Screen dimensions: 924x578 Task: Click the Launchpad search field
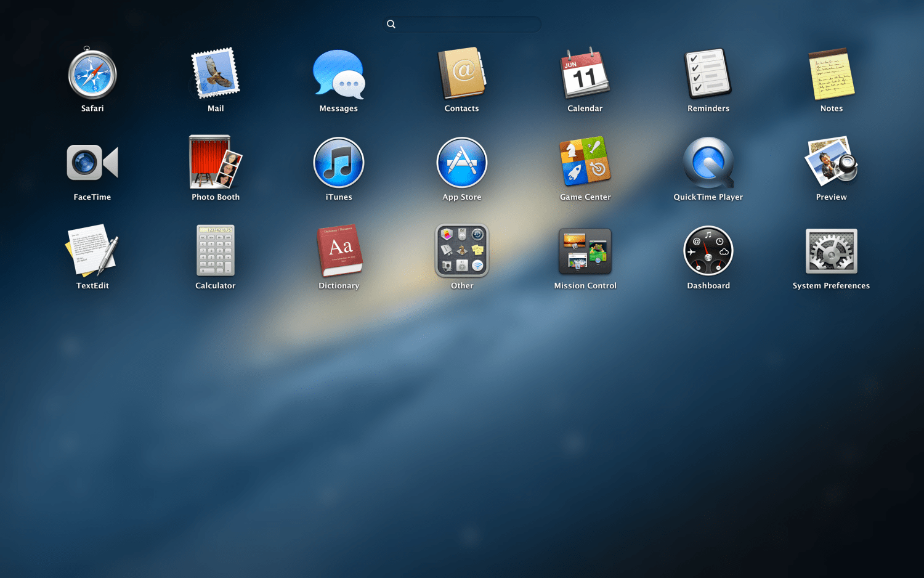[462, 24]
